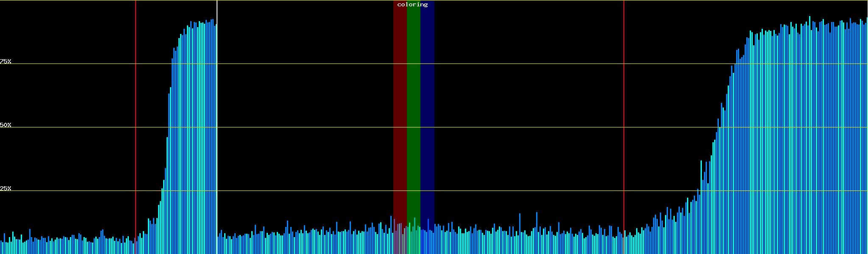Click the 75% axis label
This screenshot has width=868, height=254.
point(6,61)
